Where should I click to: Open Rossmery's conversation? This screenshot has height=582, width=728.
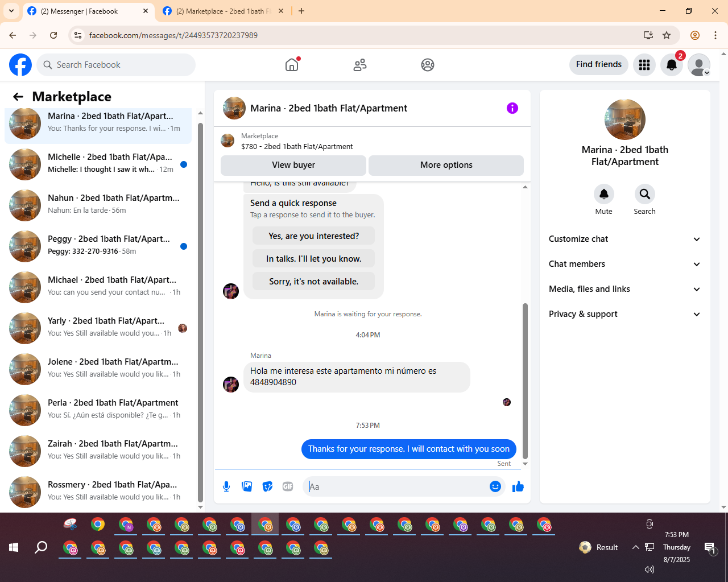click(x=98, y=492)
